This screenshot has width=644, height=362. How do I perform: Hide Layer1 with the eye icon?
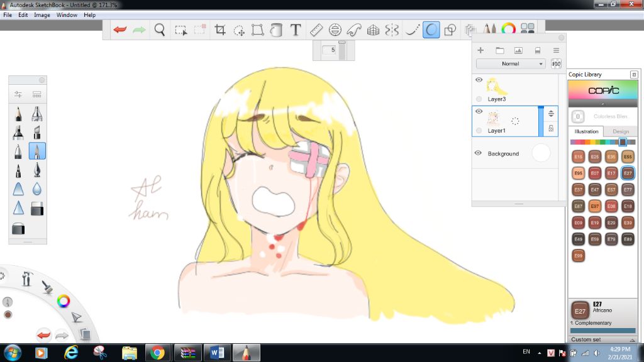[x=479, y=111]
